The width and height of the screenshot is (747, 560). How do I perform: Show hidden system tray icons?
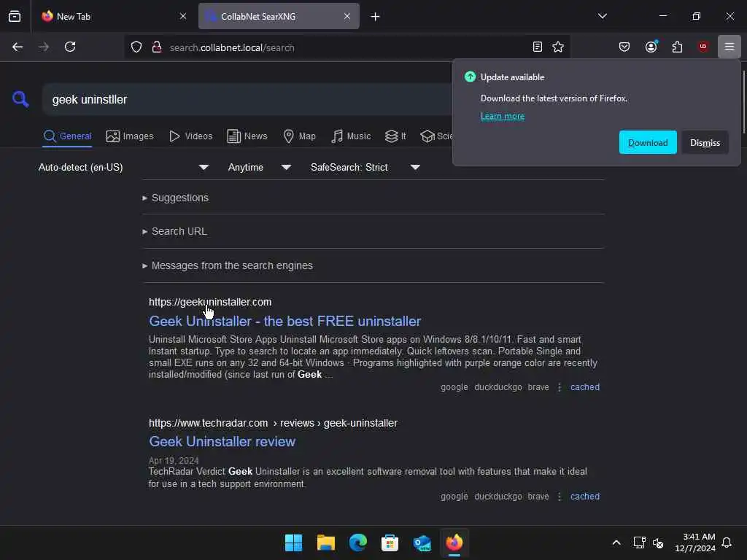pyautogui.click(x=616, y=542)
